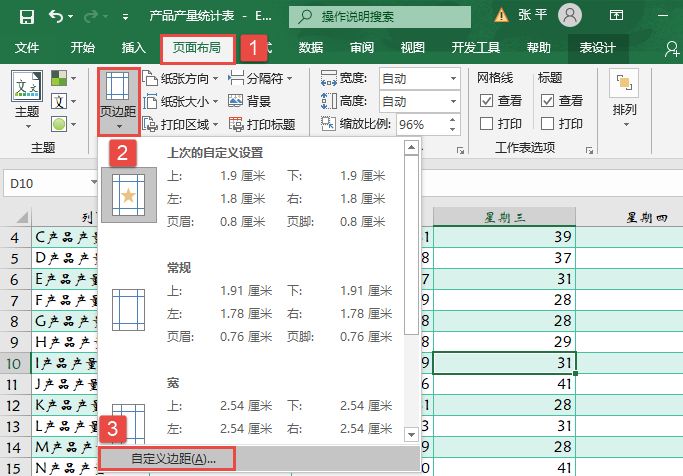Select the cell with 29 in row 9
Image resolution: width=683 pixels, height=476 pixels.
tap(504, 342)
